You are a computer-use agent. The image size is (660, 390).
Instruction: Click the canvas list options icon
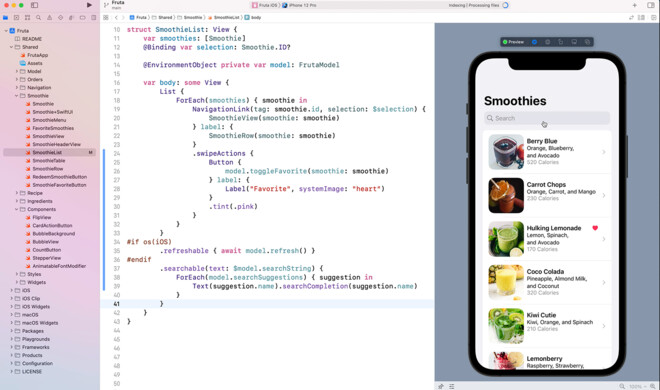452,386
